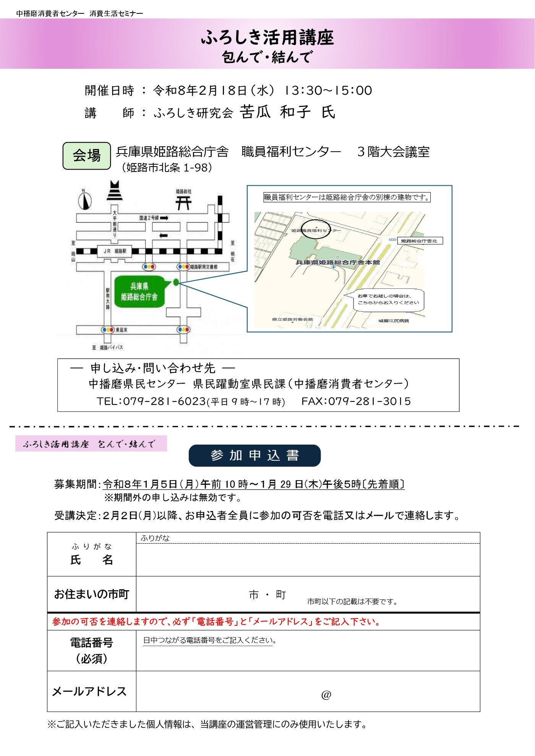Click the left-pointing arrow below 国道2号線
The image size is (535, 756).
coord(163,235)
